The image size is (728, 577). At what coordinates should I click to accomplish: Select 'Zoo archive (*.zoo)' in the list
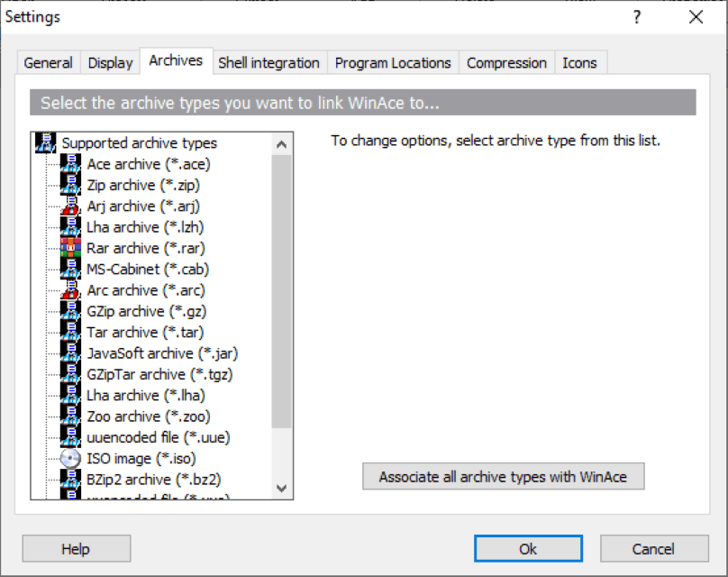149,417
